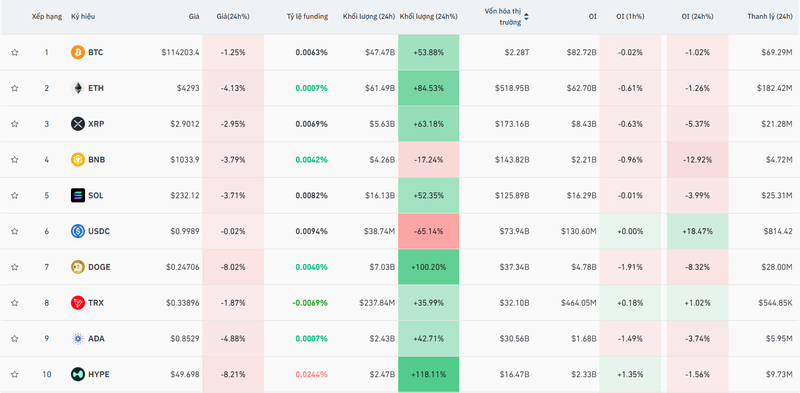The width and height of the screenshot is (800, 393).
Task: Click the Bitcoin coin icon
Action: 78,52
